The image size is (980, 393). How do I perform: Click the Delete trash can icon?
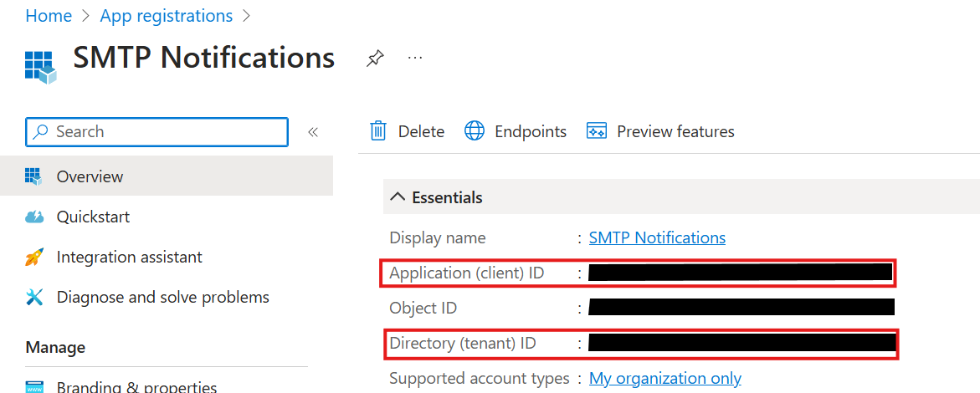378,131
